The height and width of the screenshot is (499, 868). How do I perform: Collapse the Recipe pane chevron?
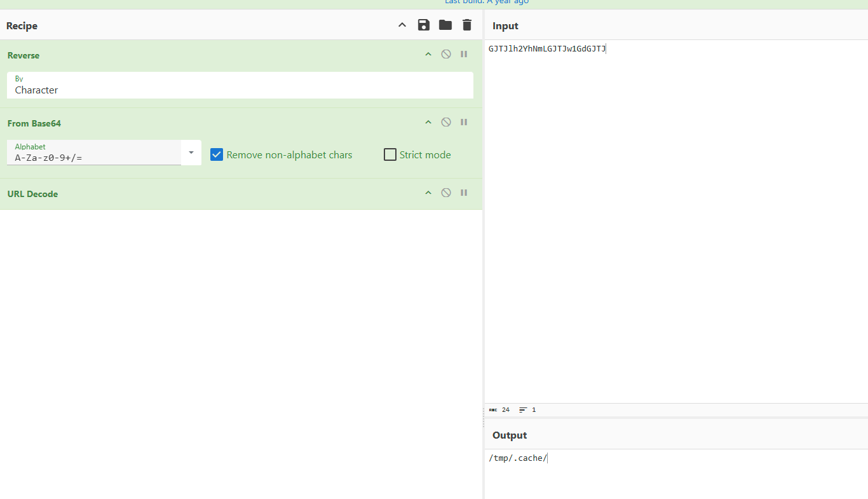pos(402,25)
